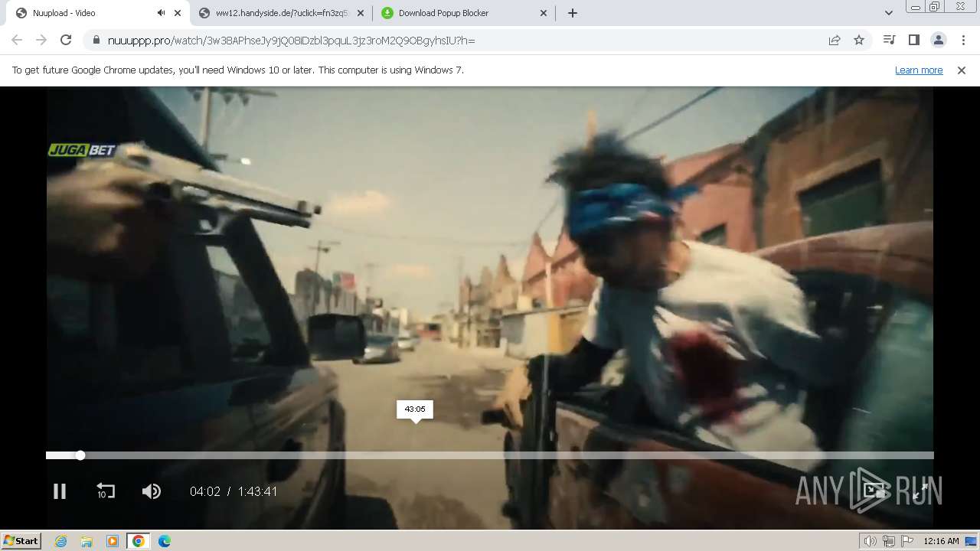Close the Nuupload - Video tab
The width and height of the screenshot is (980, 551).
coord(178,13)
